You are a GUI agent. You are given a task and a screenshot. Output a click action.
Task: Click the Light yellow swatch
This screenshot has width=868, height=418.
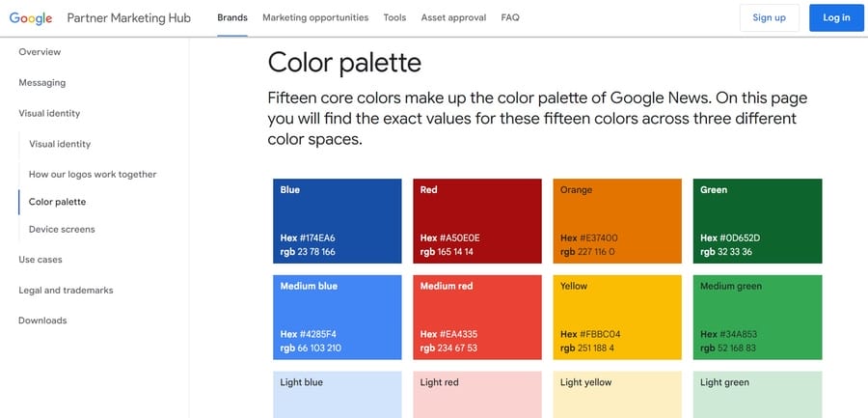coord(617,394)
